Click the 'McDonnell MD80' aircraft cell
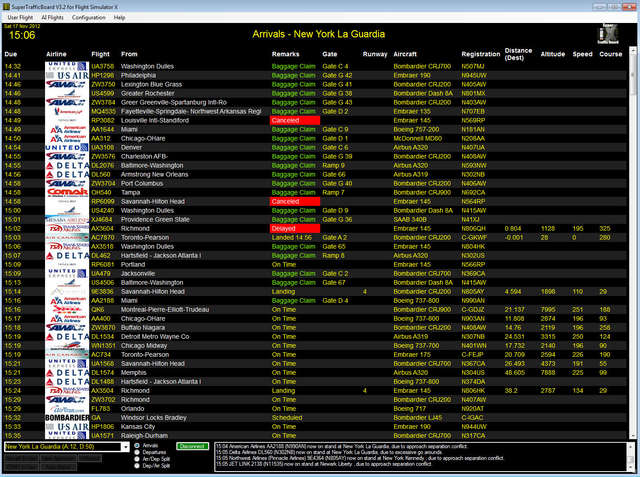The width and height of the screenshot is (640, 477). tap(418, 138)
